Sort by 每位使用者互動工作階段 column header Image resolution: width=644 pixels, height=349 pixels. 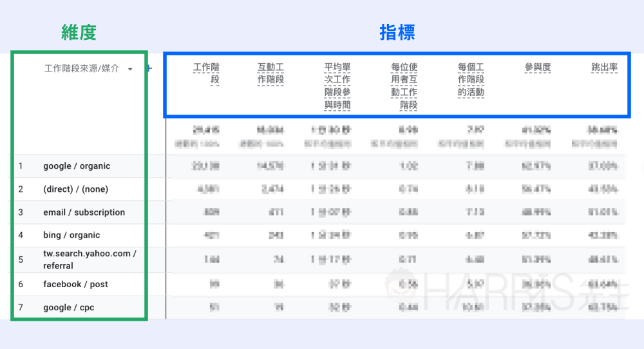pos(404,86)
